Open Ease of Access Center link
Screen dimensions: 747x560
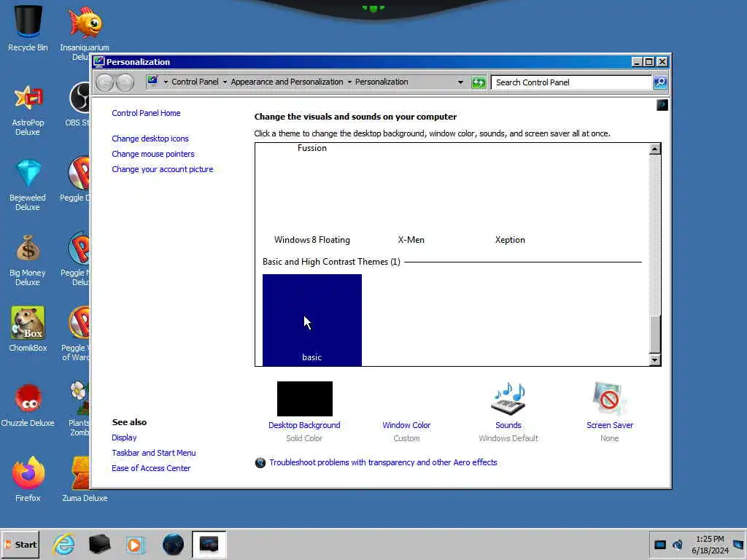[150, 468]
